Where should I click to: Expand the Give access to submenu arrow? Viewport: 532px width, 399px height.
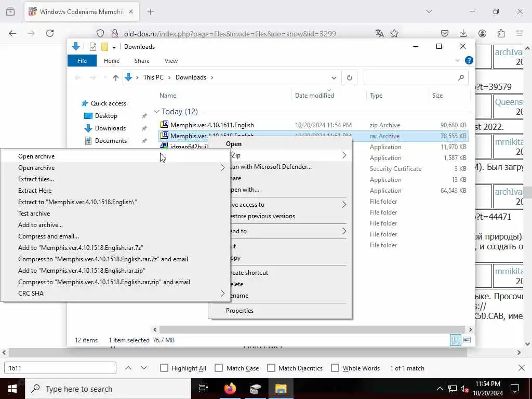pos(344,205)
